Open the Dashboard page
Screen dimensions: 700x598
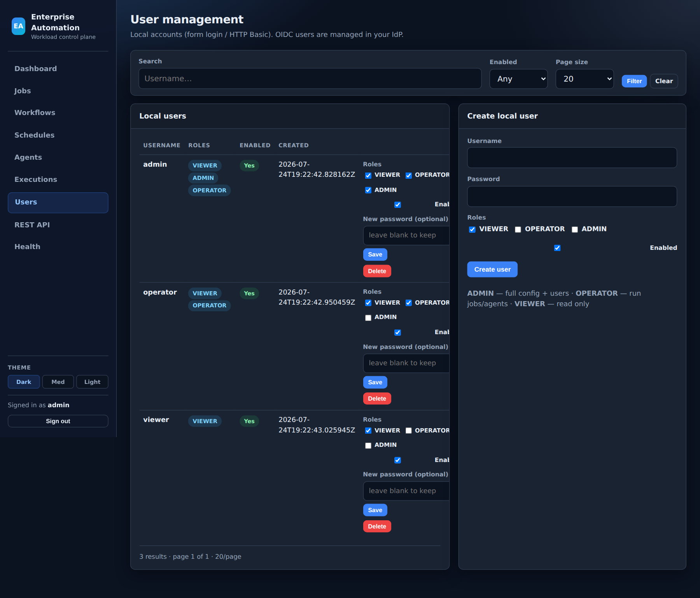point(58,69)
